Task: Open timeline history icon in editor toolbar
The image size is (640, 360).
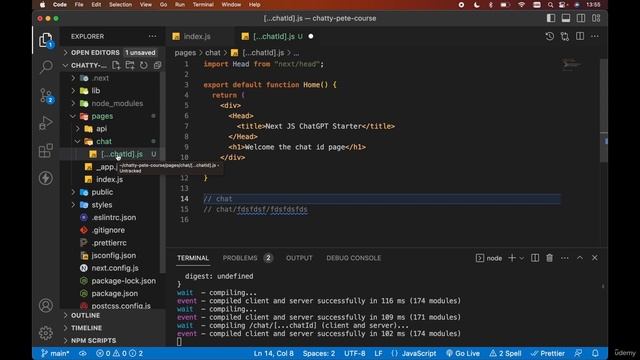Action: (550, 36)
